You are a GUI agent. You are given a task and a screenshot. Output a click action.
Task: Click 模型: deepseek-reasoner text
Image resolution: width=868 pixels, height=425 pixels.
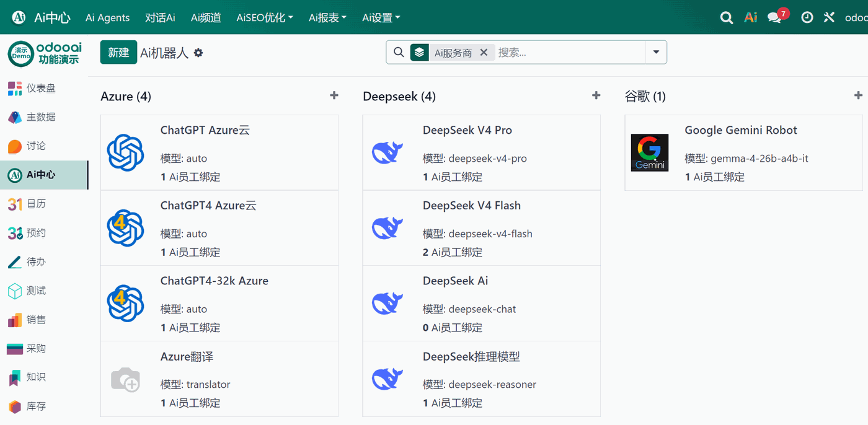480,385
